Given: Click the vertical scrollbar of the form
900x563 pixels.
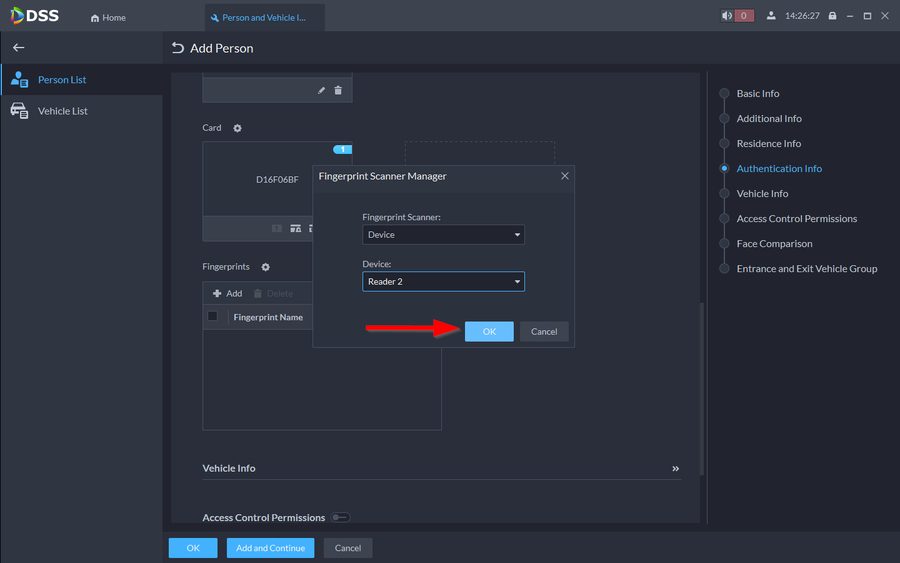Looking at the screenshot, I should (x=701, y=390).
